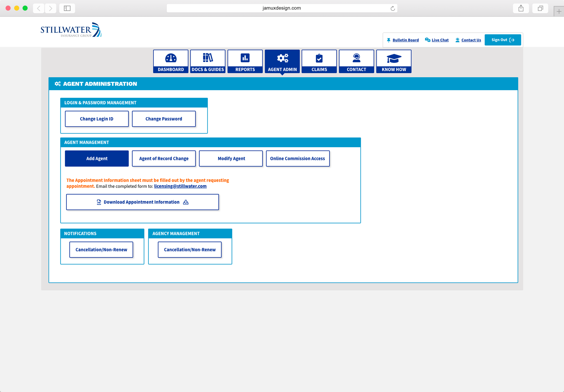Switch to the Reports tab label
This screenshot has height=392, width=564.
point(245,70)
